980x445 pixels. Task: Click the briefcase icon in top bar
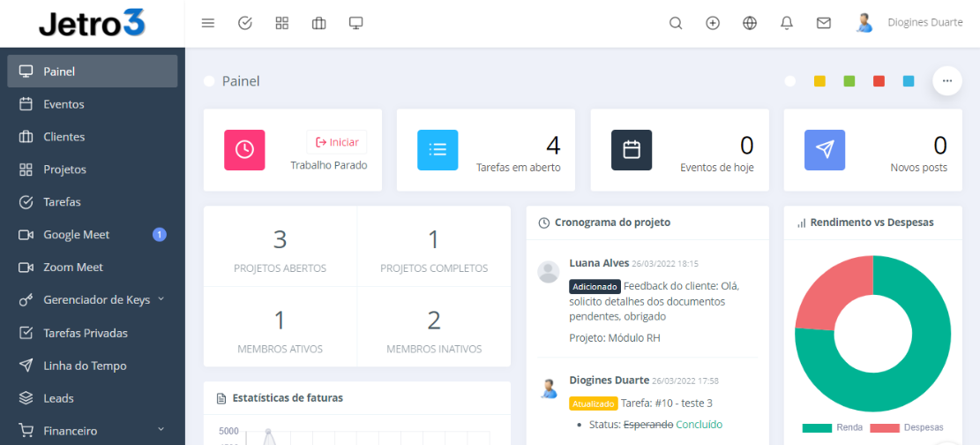point(319,23)
